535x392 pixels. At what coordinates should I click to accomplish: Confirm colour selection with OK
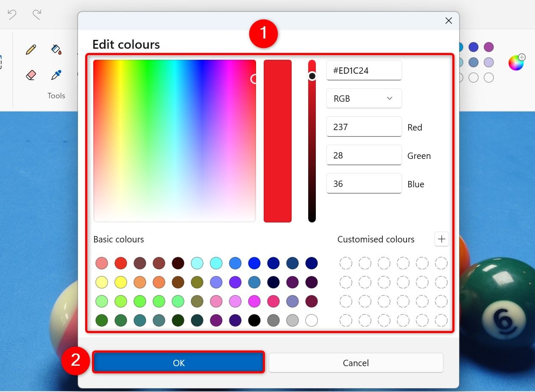point(178,363)
